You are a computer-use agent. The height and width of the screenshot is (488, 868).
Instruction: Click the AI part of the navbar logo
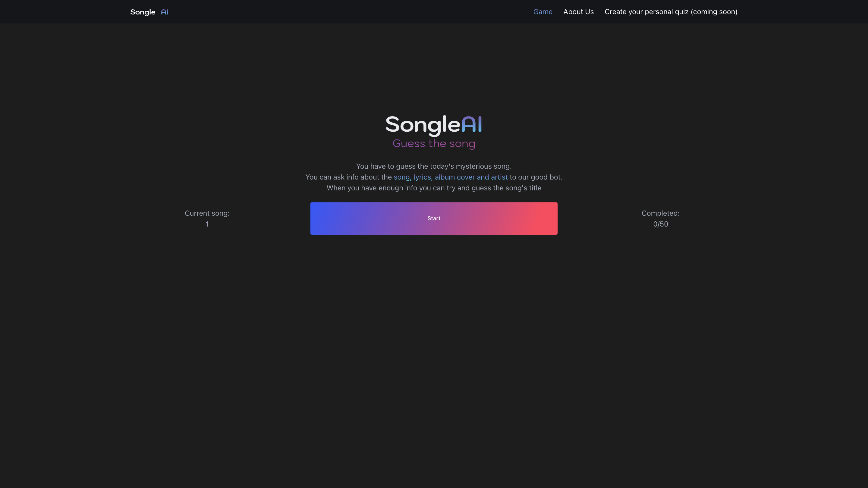click(164, 12)
